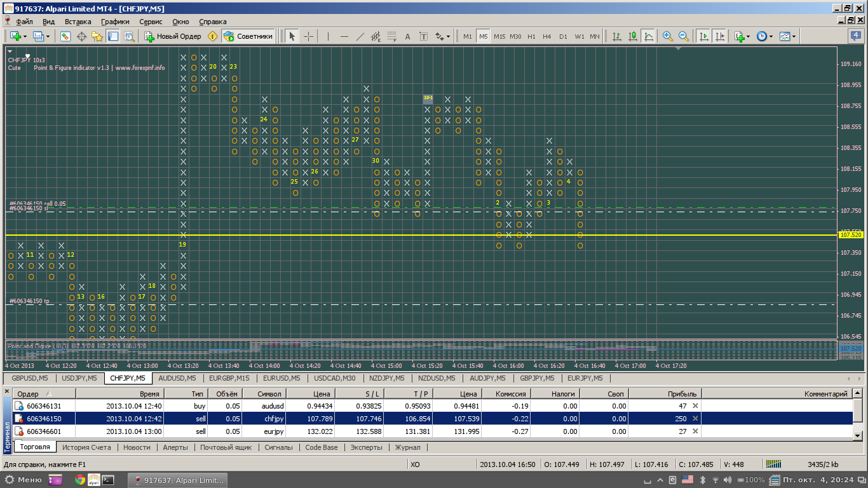The height and width of the screenshot is (488, 868).
Task: Toggle the Terminal panel icon
Action: [113, 36]
